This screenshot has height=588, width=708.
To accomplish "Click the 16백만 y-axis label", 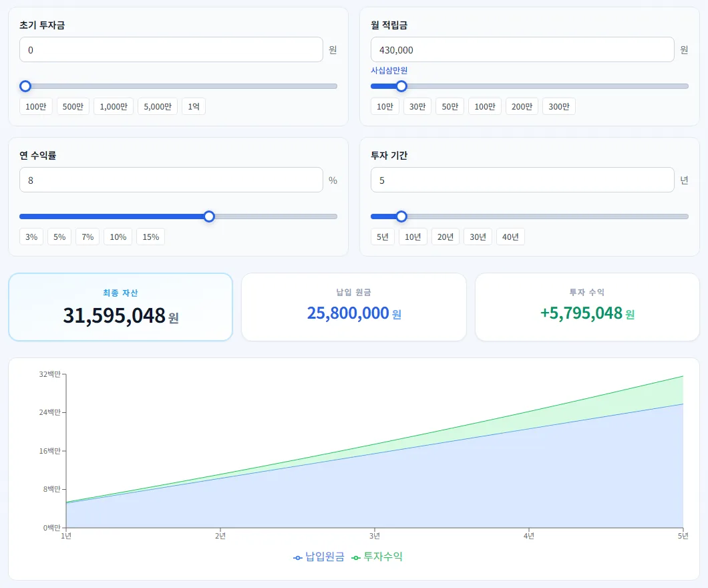I will coord(49,451).
